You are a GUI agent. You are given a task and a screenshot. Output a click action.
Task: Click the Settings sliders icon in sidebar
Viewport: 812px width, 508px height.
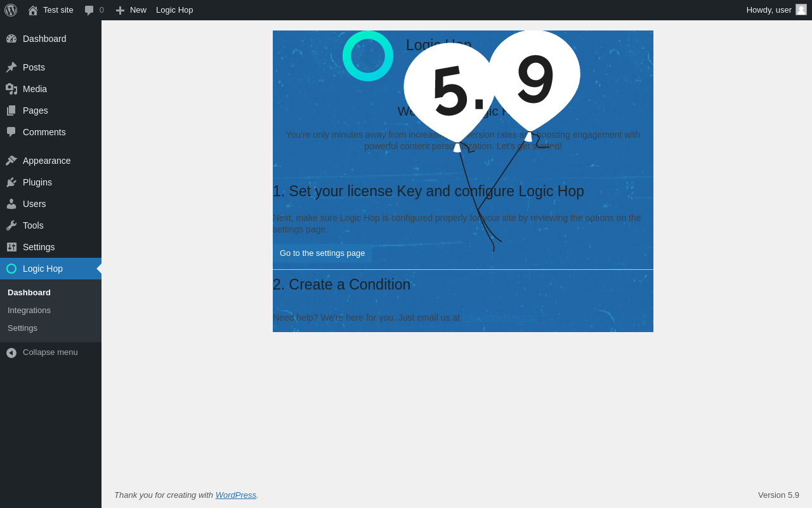pos(11,247)
